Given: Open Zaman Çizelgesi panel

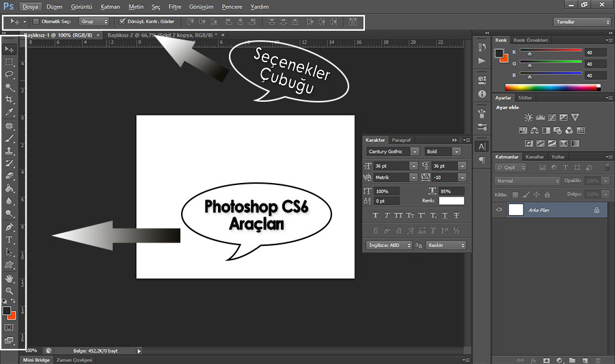Looking at the screenshot, I should [x=74, y=360].
